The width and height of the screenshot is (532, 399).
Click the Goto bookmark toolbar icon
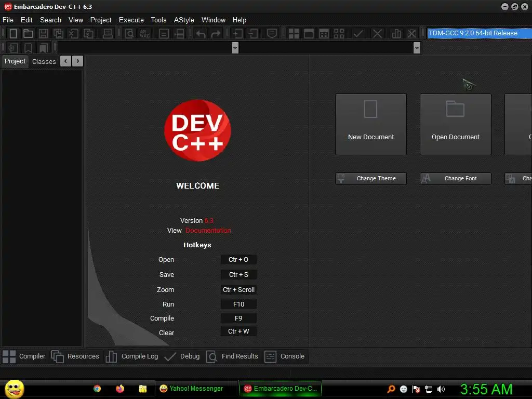pyautogui.click(x=43, y=48)
